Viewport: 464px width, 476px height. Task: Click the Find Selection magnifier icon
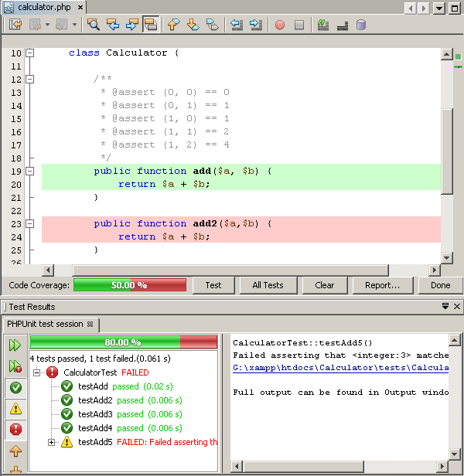[x=94, y=25]
